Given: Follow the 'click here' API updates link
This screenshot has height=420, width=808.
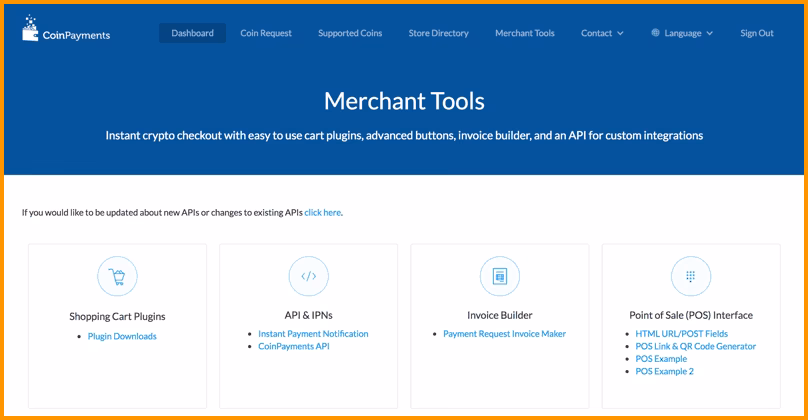Looking at the screenshot, I should point(322,212).
